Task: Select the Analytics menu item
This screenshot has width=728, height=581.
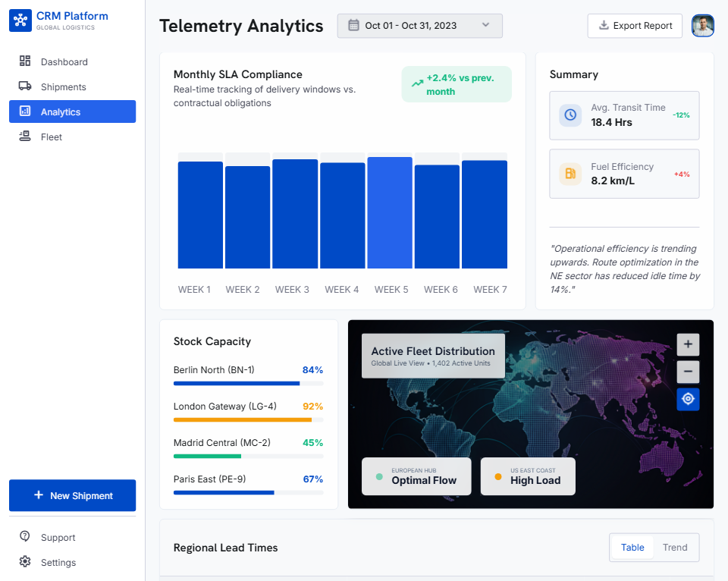Action: [x=73, y=111]
